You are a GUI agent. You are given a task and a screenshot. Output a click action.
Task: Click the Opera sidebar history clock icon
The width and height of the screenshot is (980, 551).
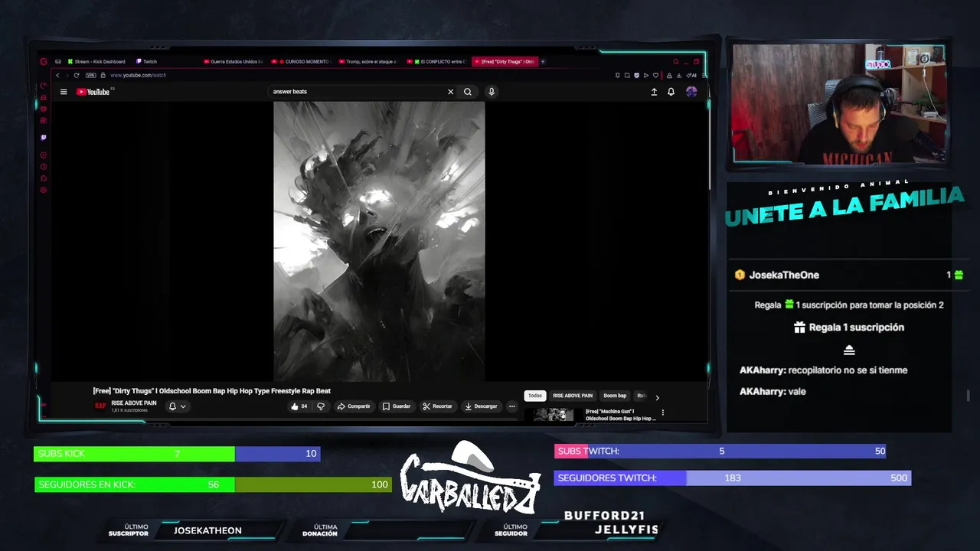click(44, 167)
